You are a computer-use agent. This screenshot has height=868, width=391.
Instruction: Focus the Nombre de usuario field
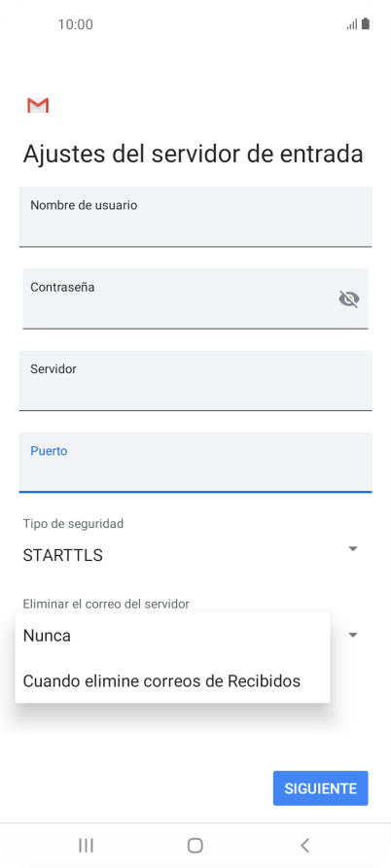click(x=195, y=217)
